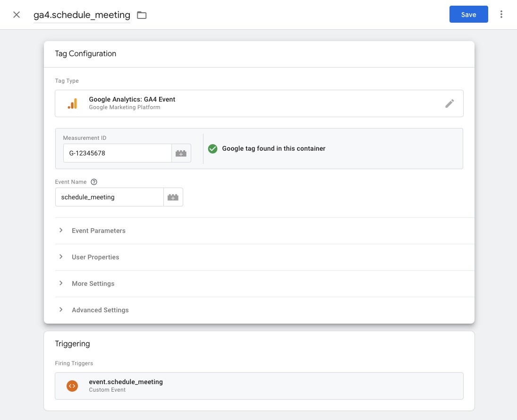Click the orange Custom Event trigger icon
The height and width of the screenshot is (420, 517).
tap(72, 386)
